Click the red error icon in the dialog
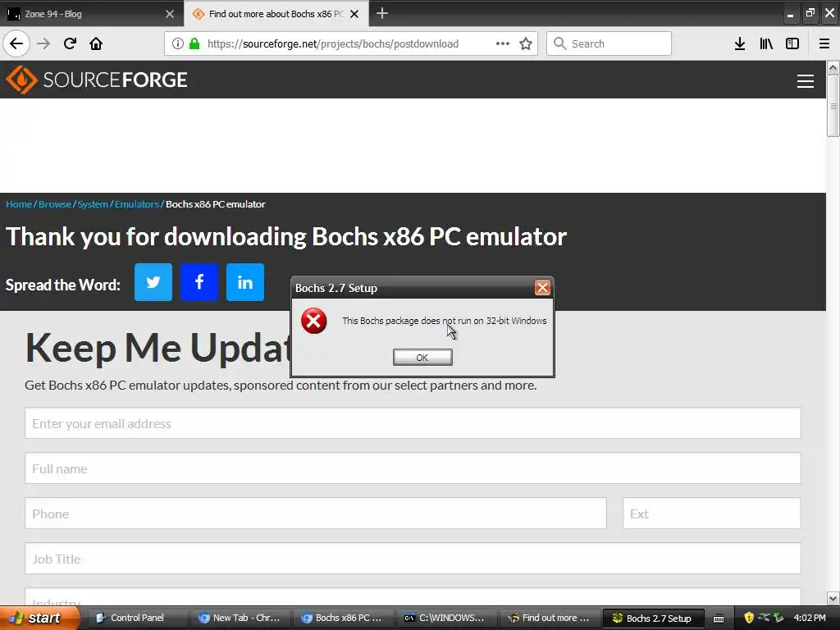 [x=314, y=321]
